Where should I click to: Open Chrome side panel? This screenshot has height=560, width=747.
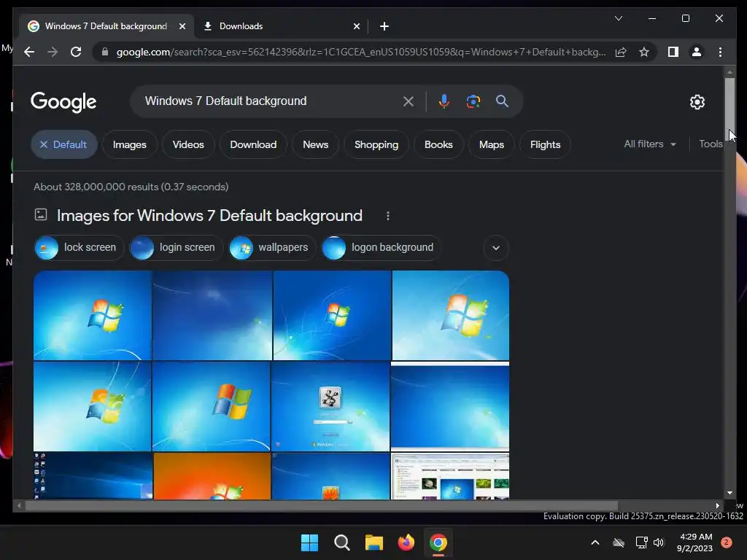(x=673, y=52)
